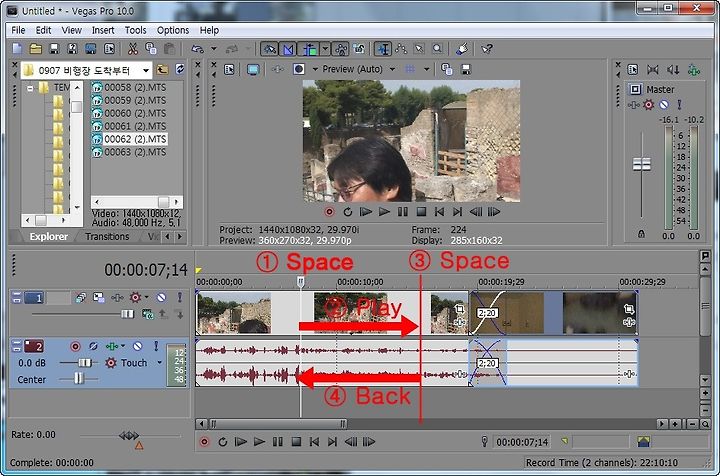Select file 00061 (2).MTS
This screenshot has height=476, width=720.
point(129,126)
